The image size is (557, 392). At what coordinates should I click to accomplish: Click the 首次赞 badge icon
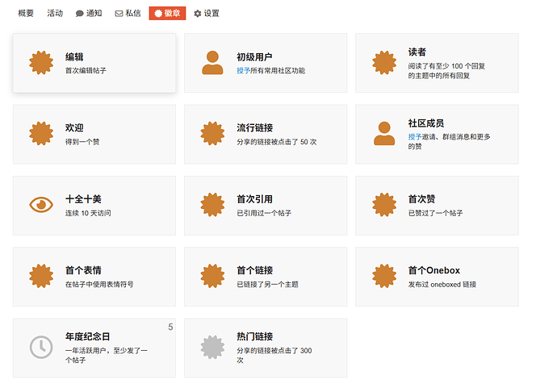[384, 205]
